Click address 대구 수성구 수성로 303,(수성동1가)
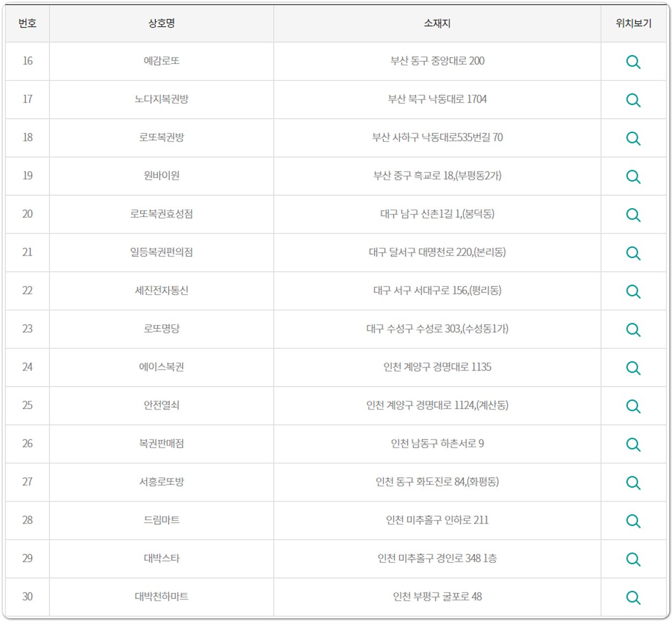This screenshot has height=621, width=672. click(x=437, y=329)
